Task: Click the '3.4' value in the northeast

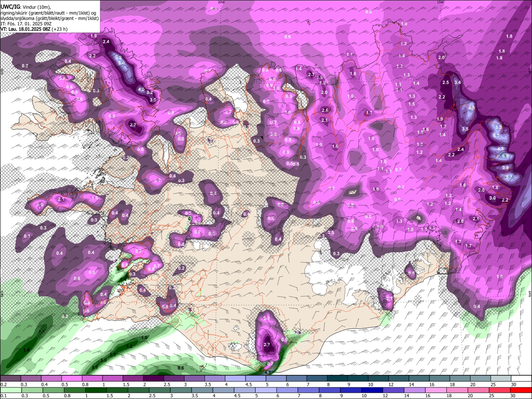Action: 458,83
